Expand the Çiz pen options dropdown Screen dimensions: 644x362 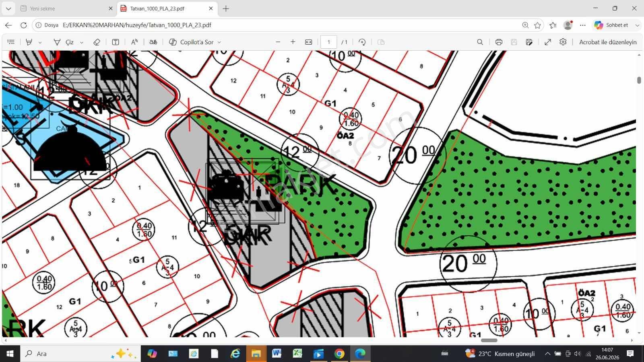coord(82,42)
